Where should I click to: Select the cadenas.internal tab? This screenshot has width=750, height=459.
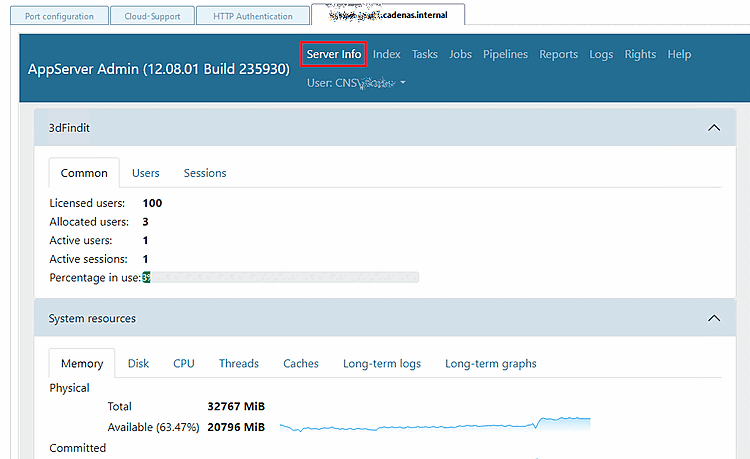click(388, 15)
